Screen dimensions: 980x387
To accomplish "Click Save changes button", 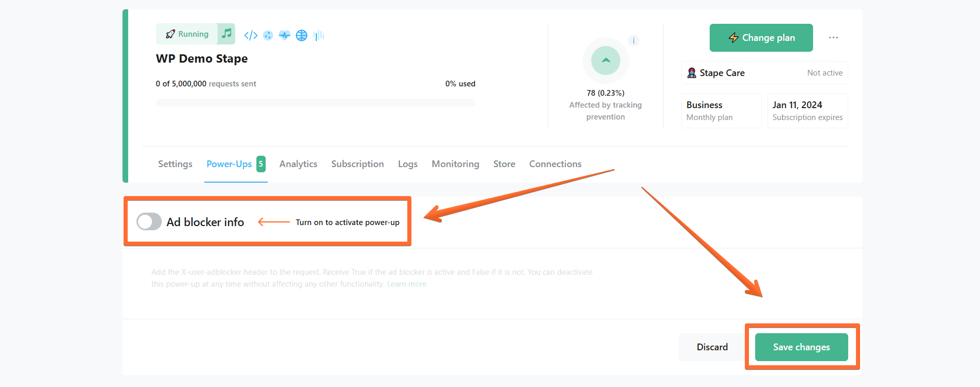I will pyautogui.click(x=801, y=347).
